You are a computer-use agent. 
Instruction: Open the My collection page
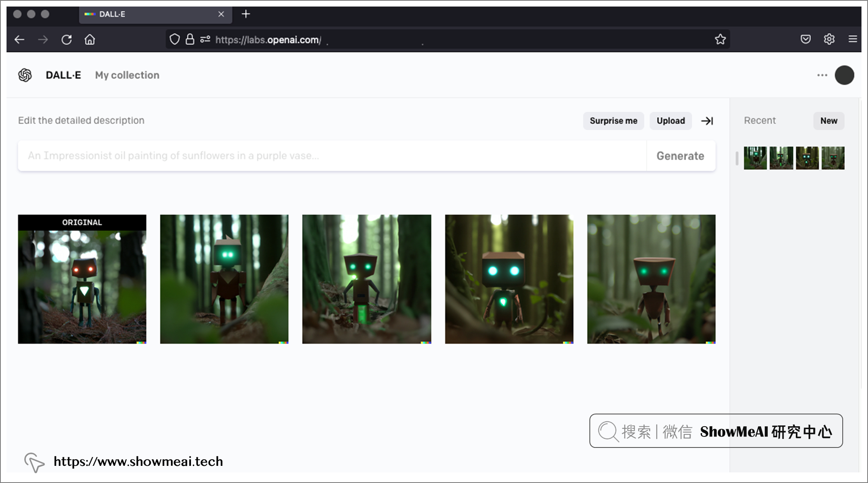[x=127, y=75]
